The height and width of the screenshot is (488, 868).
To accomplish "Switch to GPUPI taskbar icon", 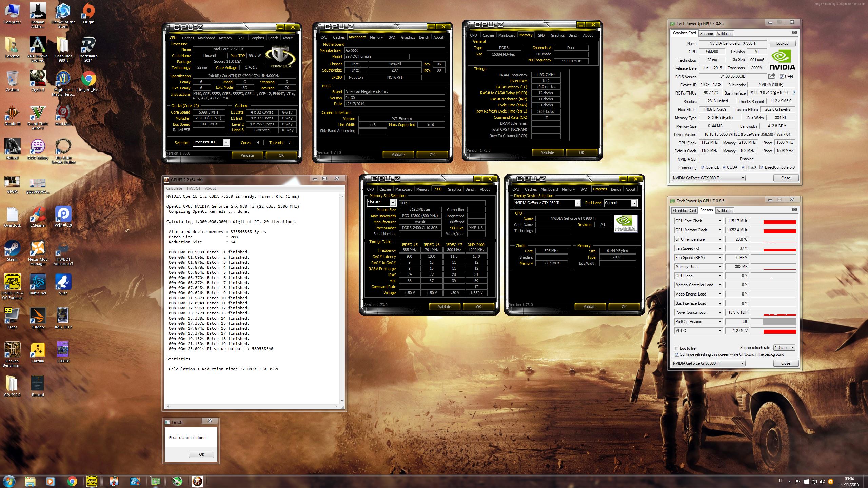I will click(197, 481).
